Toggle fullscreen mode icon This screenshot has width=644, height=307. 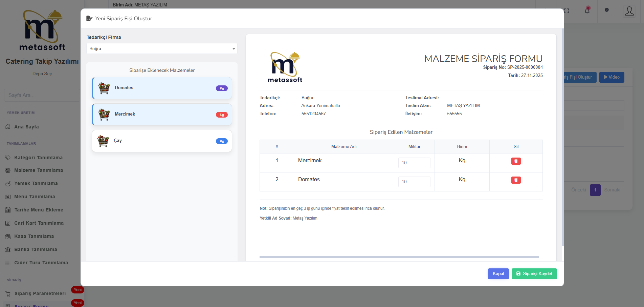point(567,11)
